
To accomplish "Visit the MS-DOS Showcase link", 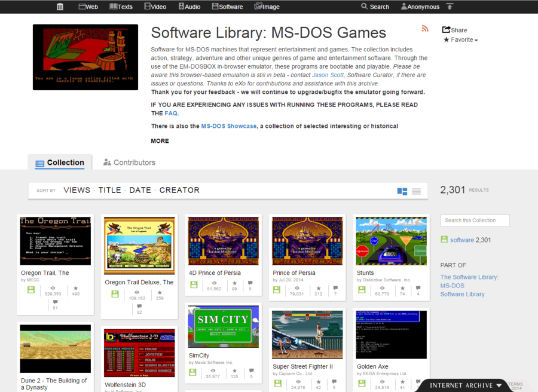I will pos(229,125).
